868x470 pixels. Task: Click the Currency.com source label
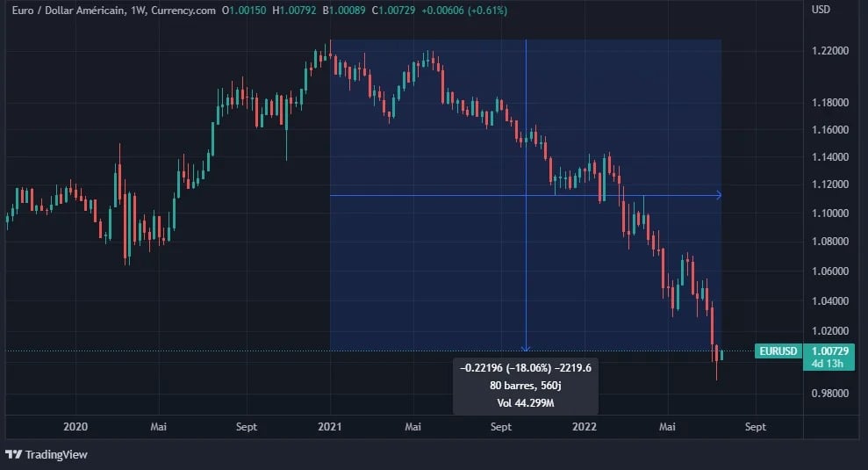[x=183, y=10]
